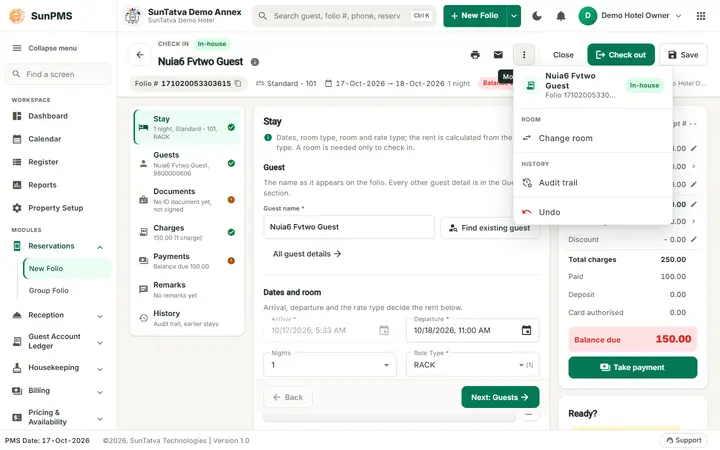720x450 pixels.
Task: Click Find existing guest
Action: pos(489,228)
